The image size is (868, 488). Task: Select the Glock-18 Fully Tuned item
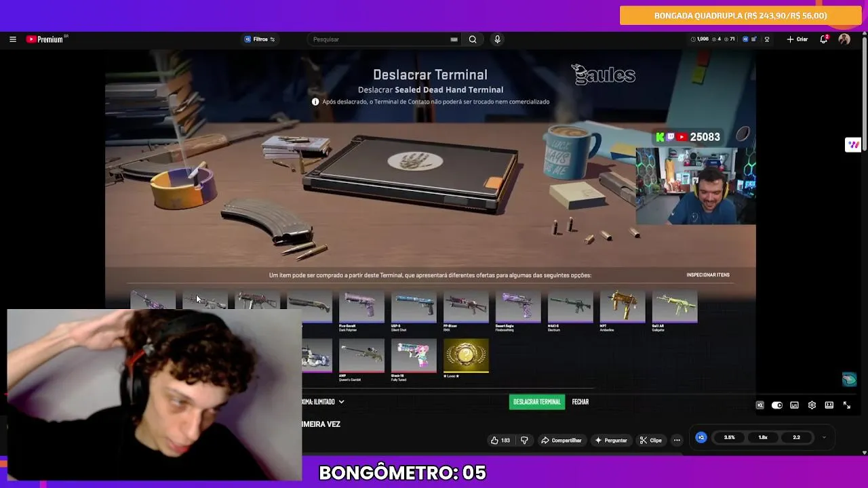(414, 360)
